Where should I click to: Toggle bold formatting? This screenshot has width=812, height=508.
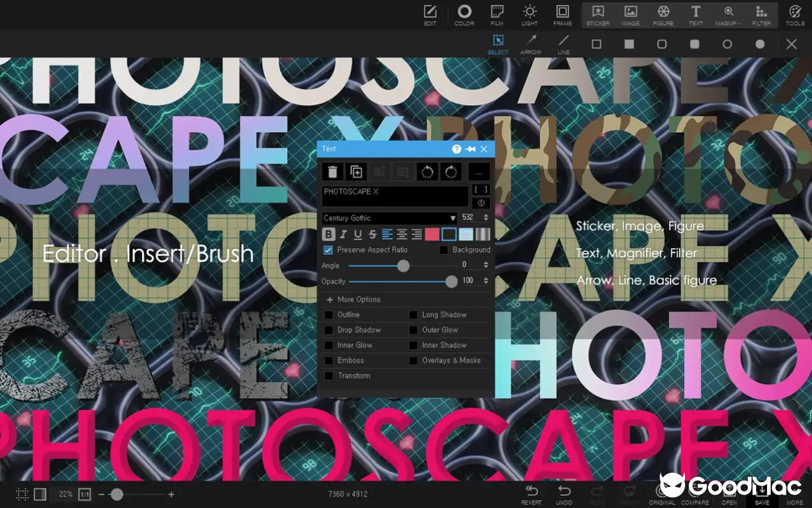(329, 234)
